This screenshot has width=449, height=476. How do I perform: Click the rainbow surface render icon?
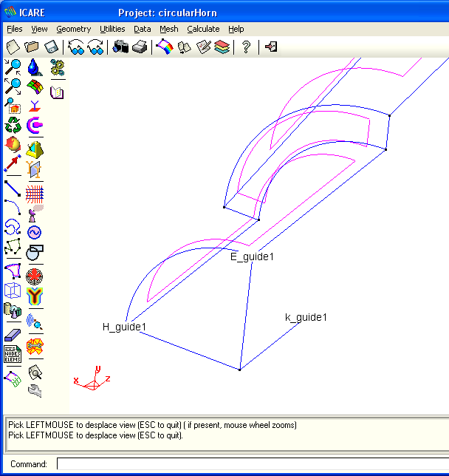pyautogui.click(x=165, y=47)
